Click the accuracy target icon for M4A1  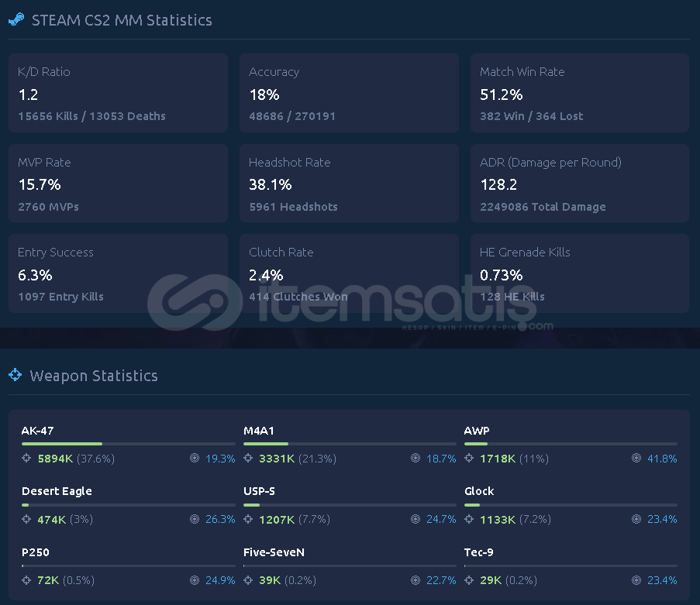pos(416,458)
